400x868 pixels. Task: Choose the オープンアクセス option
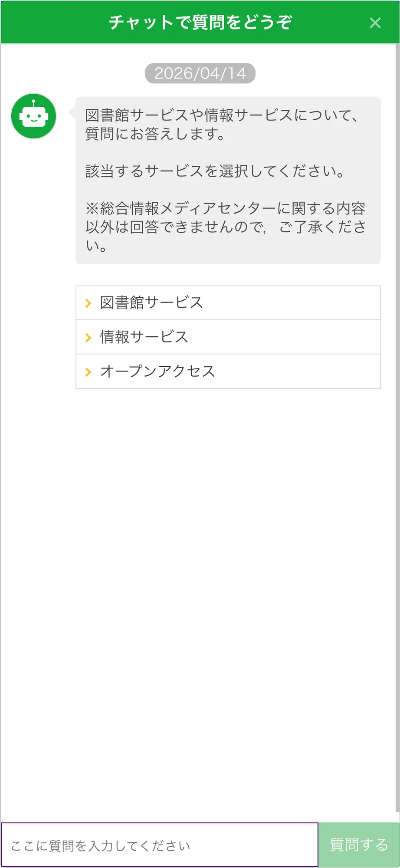pos(157,372)
